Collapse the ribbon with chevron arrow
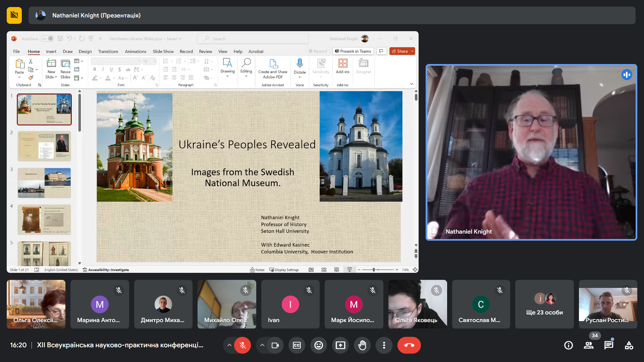644x362 pixels. point(412,84)
